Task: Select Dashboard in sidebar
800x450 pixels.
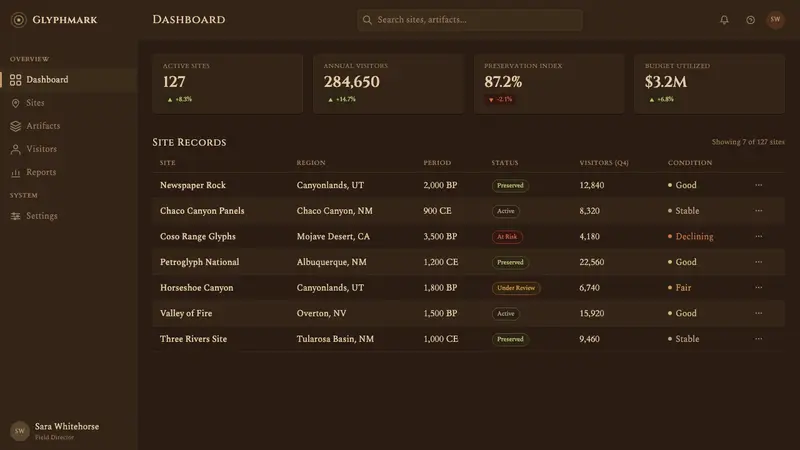Action: pyautogui.click(x=68, y=80)
